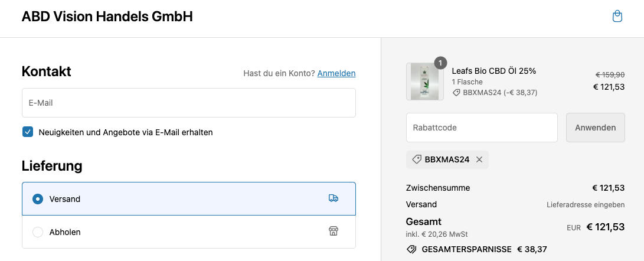Click the ABD Vision Handels GmbH header
This screenshot has height=261, width=644.
click(x=107, y=17)
